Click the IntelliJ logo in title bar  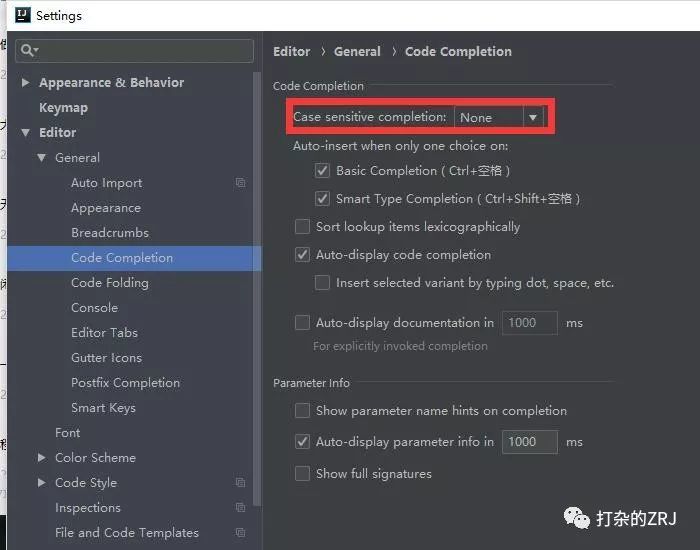[22, 15]
